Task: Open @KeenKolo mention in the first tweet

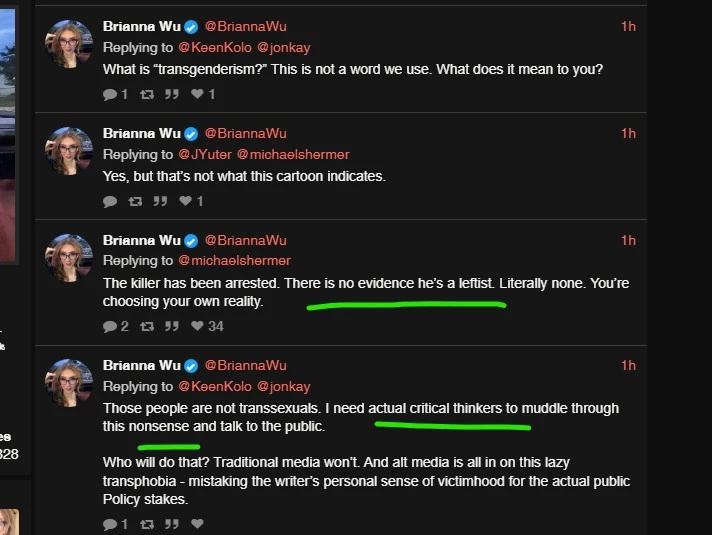Action: (x=215, y=48)
